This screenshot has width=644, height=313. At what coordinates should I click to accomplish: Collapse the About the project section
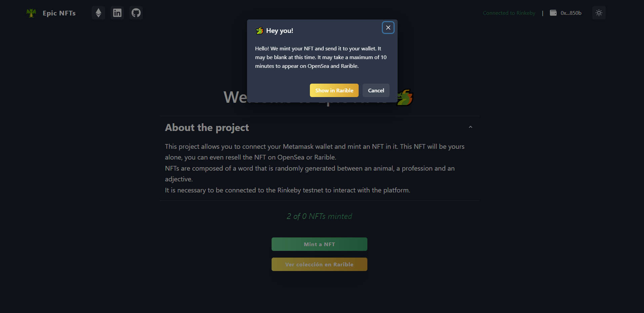tap(471, 127)
